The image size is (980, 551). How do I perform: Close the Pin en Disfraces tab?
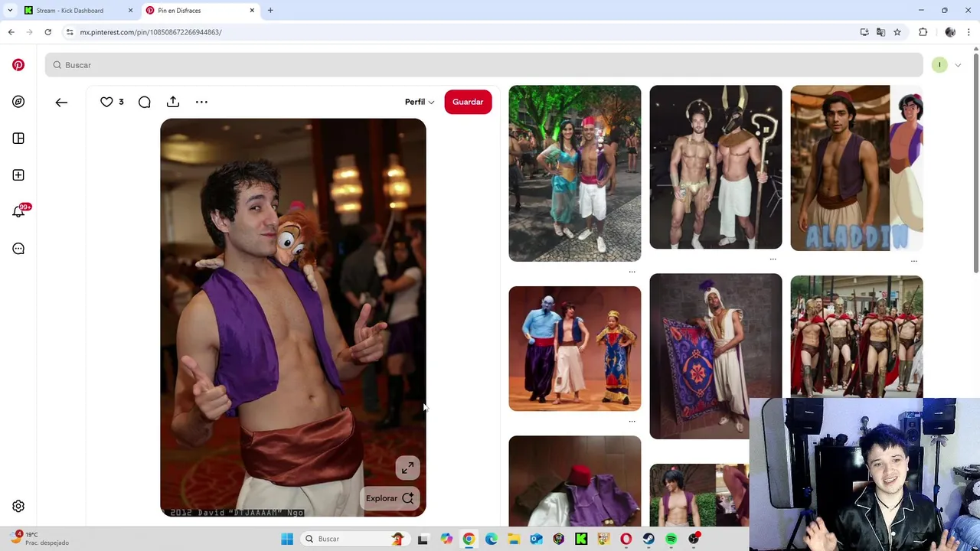[x=252, y=11]
